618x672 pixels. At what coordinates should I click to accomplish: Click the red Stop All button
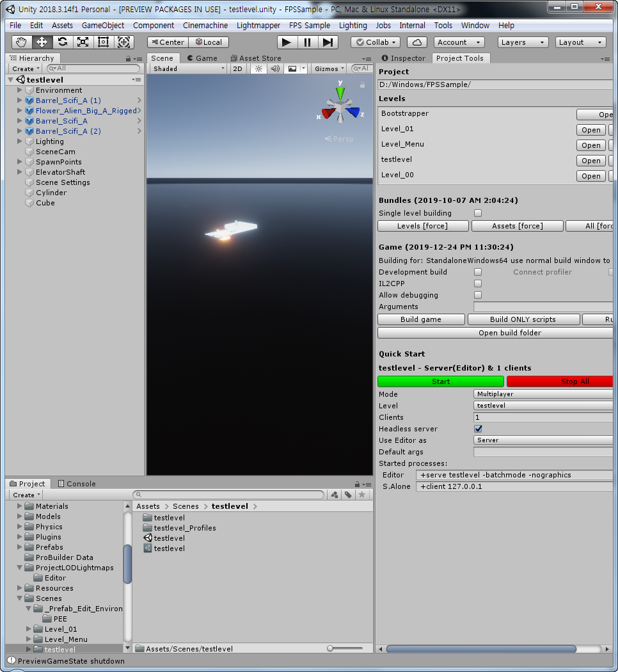click(x=560, y=381)
